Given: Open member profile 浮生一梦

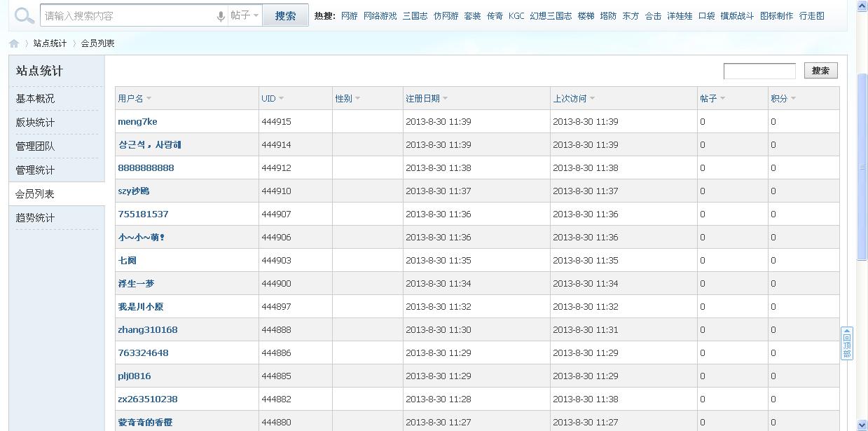Looking at the screenshot, I should click(x=136, y=284).
